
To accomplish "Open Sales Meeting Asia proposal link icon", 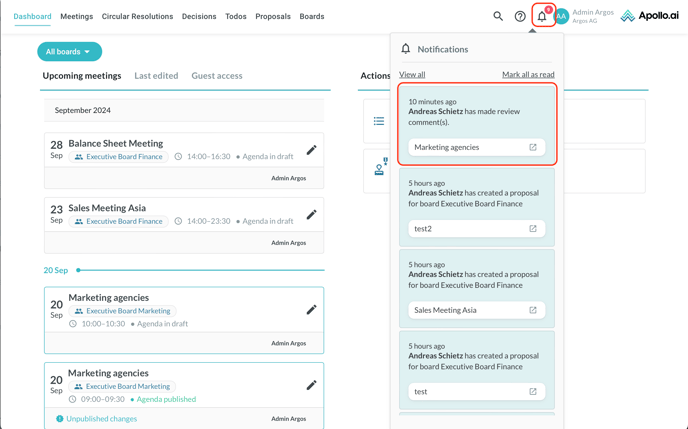I will (533, 310).
